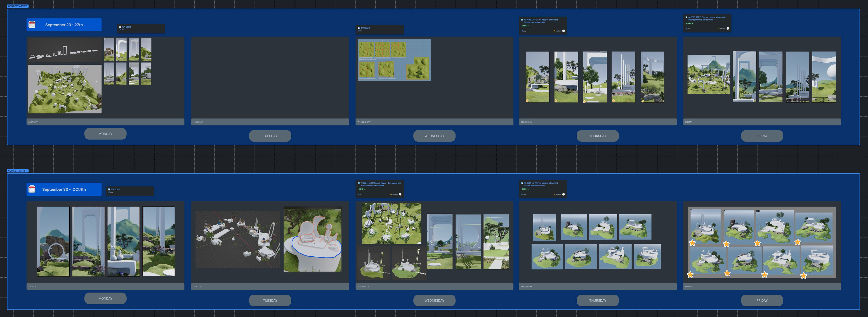Viewport: 868px width, 317px height.
Task: Click board icon on top-left IDA Board card
Action: point(120,27)
